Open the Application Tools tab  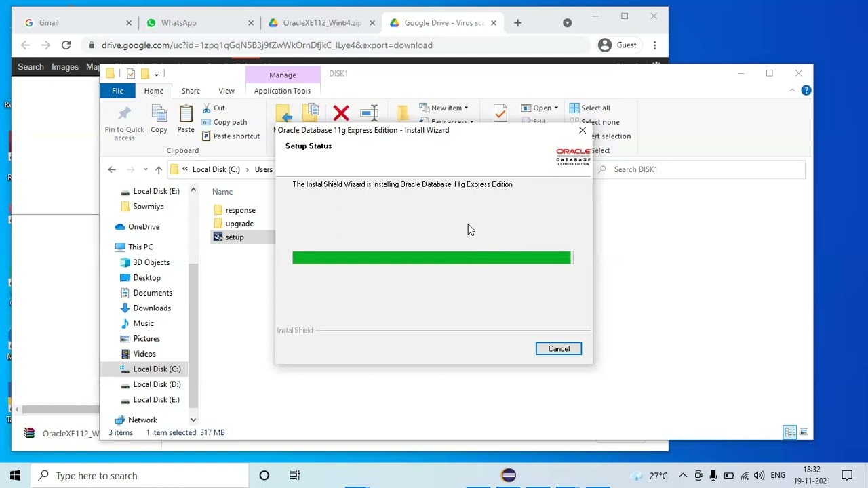(x=282, y=91)
